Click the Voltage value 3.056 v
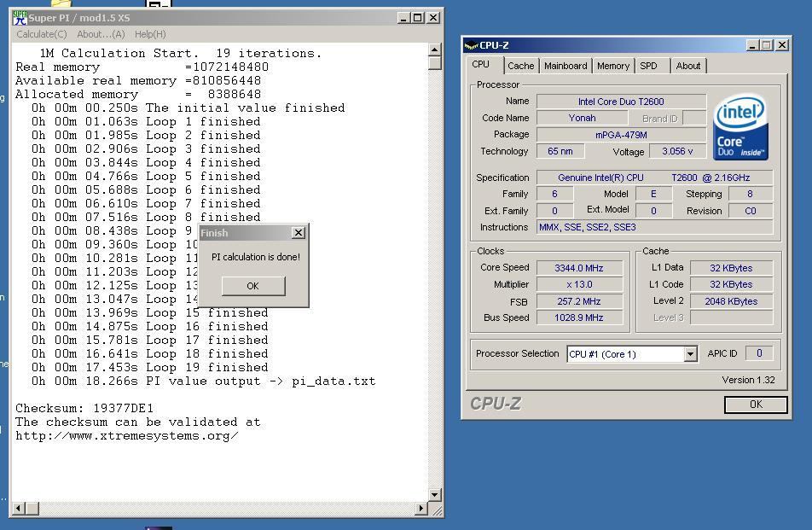This screenshot has width=812, height=530. tap(677, 151)
